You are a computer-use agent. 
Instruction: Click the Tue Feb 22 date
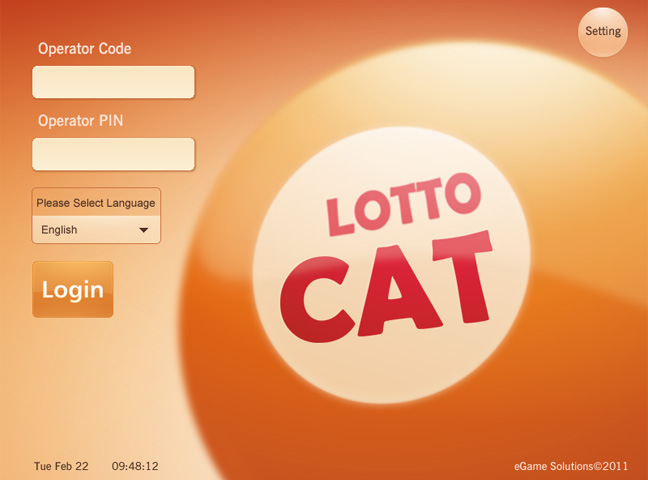pyautogui.click(x=61, y=466)
